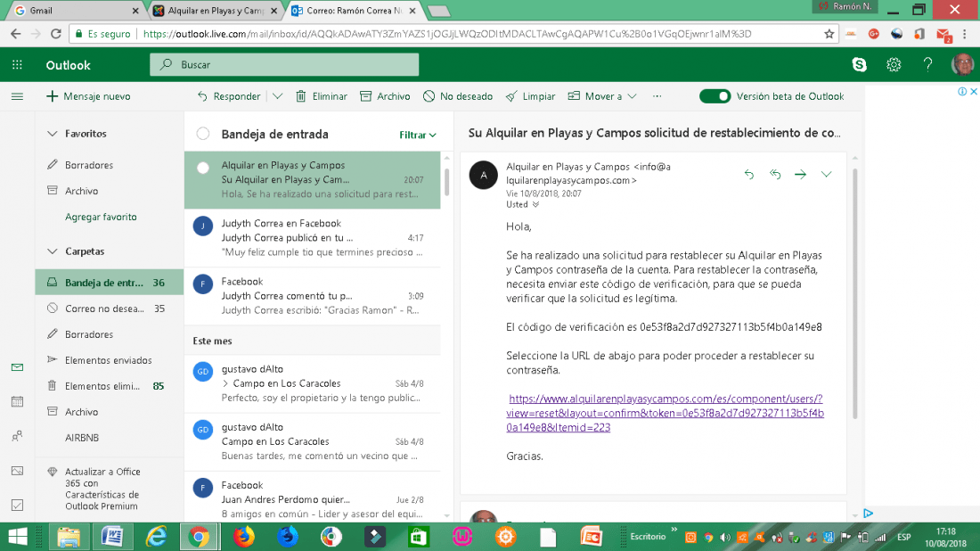Tick the selection circle of Alquilar en Playas message
The image size is (980, 551).
point(202,168)
